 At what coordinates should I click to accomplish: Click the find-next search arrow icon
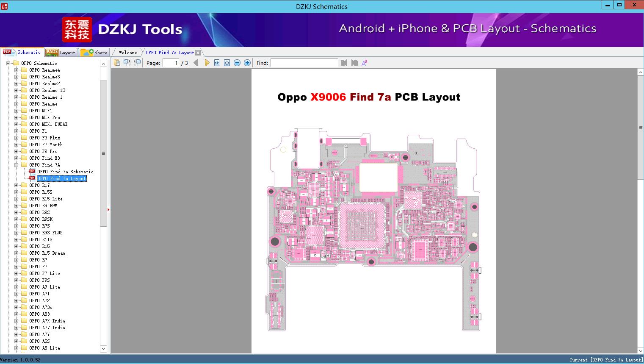point(354,62)
